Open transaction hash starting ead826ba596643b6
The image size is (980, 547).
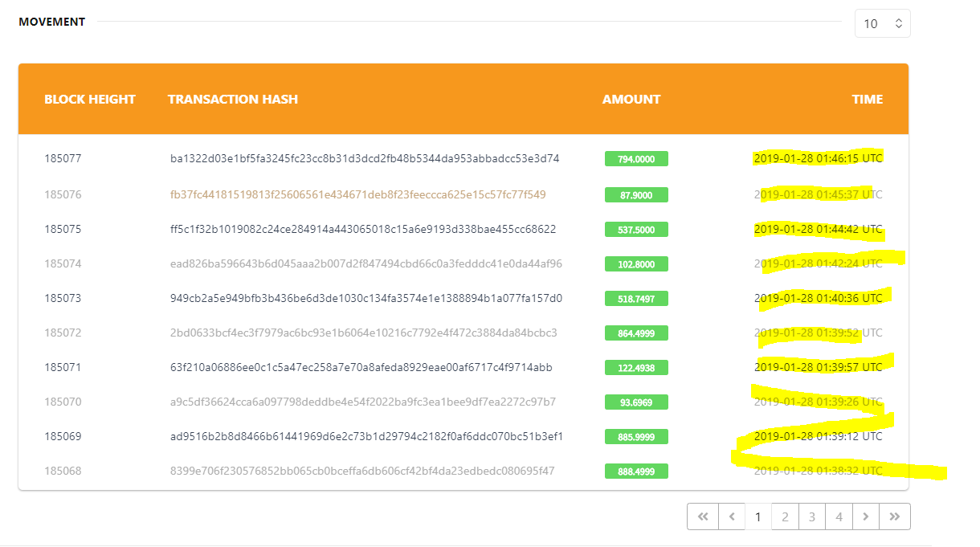pos(366,263)
